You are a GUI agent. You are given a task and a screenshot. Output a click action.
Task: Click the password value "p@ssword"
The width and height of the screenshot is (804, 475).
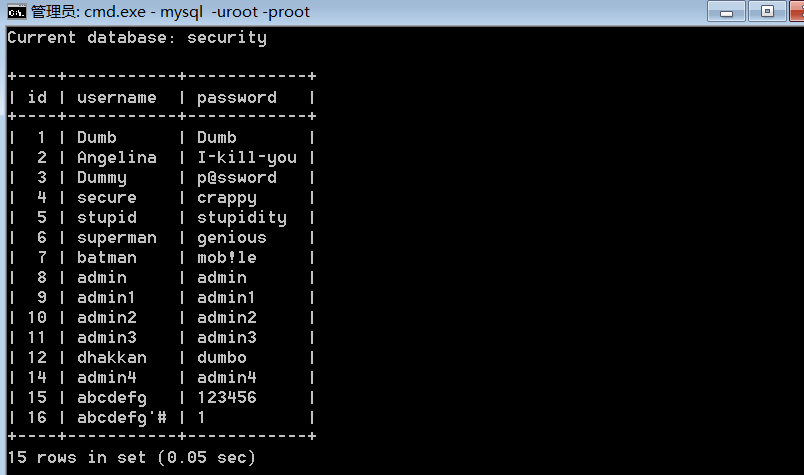(x=237, y=178)
